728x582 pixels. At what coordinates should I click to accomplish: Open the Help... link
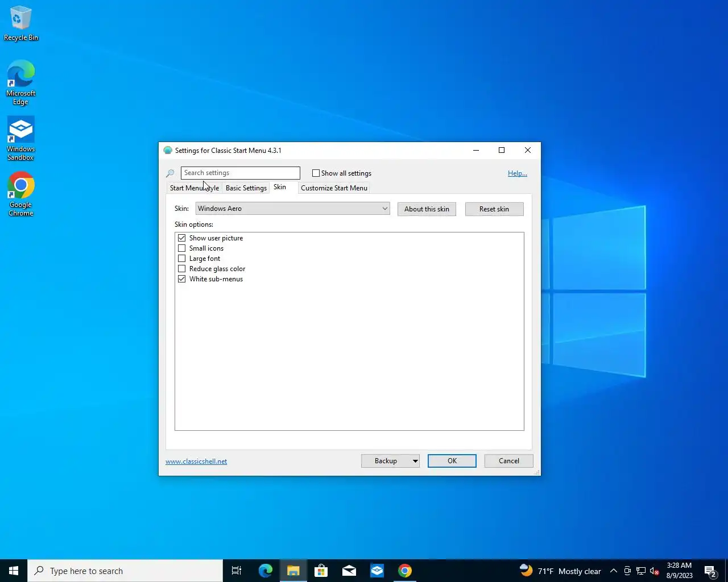tap(518, 173)
